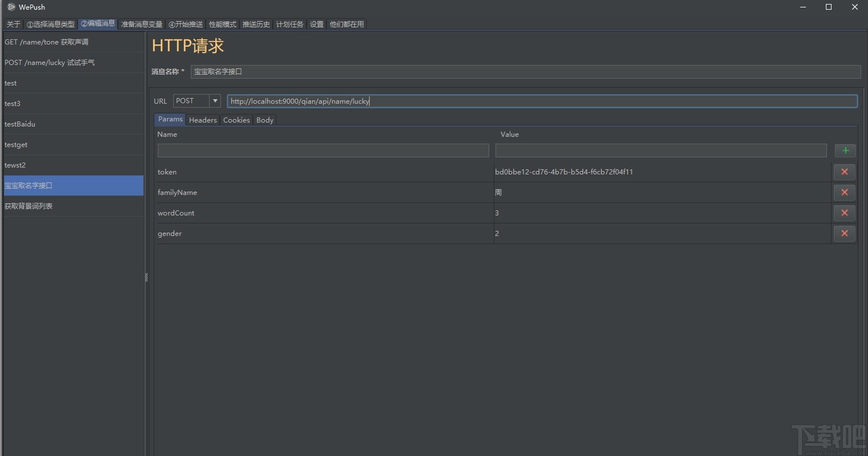Image resolution: width=868 pixels, height=456 pixels.
Task: Select the testBaidu message in list
Action: click(x=20, y=124)
